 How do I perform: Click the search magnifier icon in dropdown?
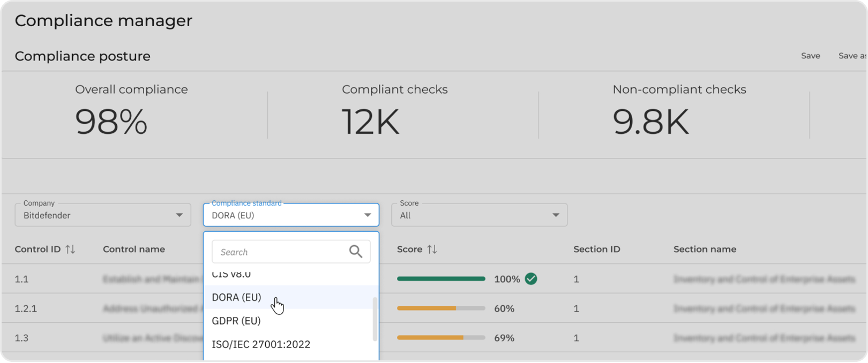tap(356, 252)
